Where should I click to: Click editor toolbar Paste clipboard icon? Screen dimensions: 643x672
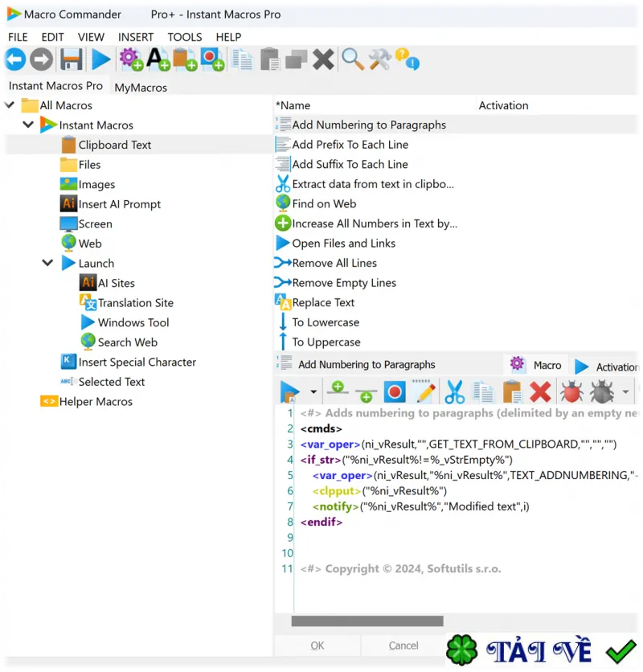pyautogui.click(x=512, y=391)
